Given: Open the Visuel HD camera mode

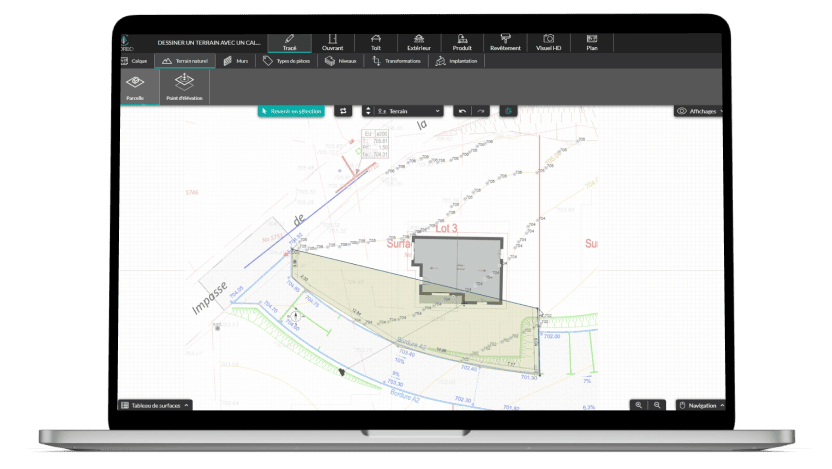Looking at the screenshot, I should click(548, 42).
